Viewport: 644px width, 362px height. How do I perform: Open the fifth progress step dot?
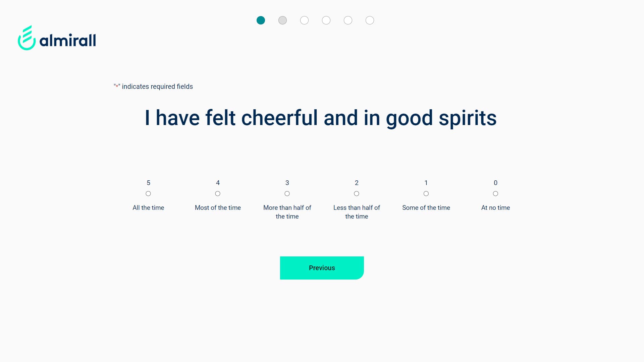click(348, 20)
